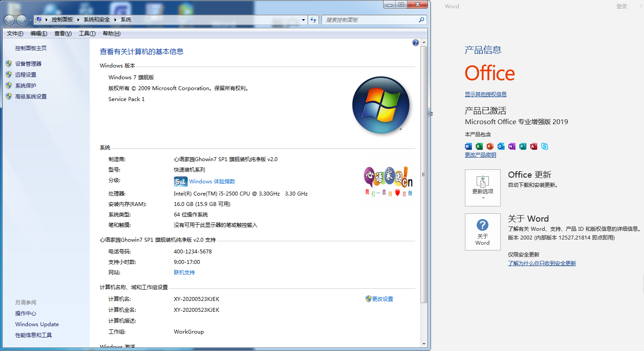The width and height of the screenshot is (644, 351).
Task: Click the Access icon in Office product list
Action: pyautogui.click(x=534, y=146)
